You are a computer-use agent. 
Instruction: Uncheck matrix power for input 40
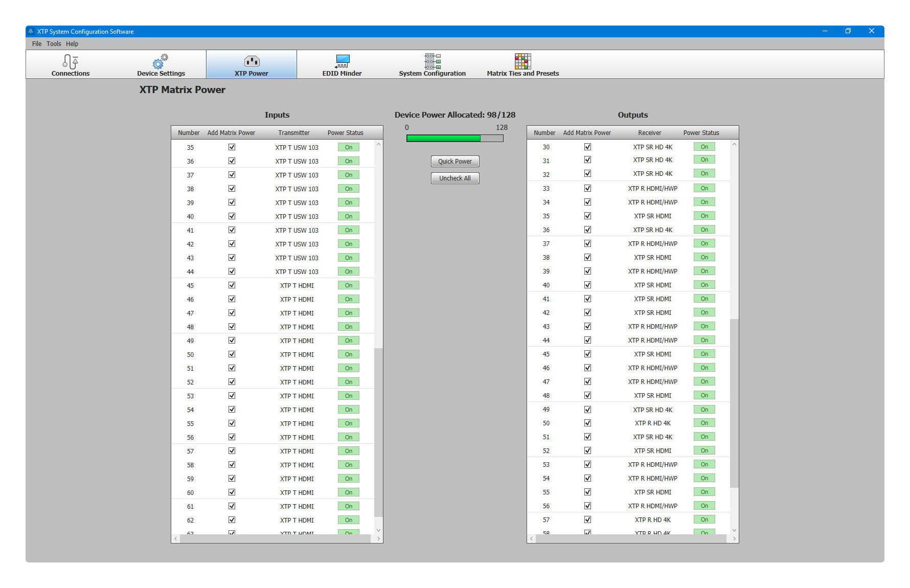coord(232,216)
